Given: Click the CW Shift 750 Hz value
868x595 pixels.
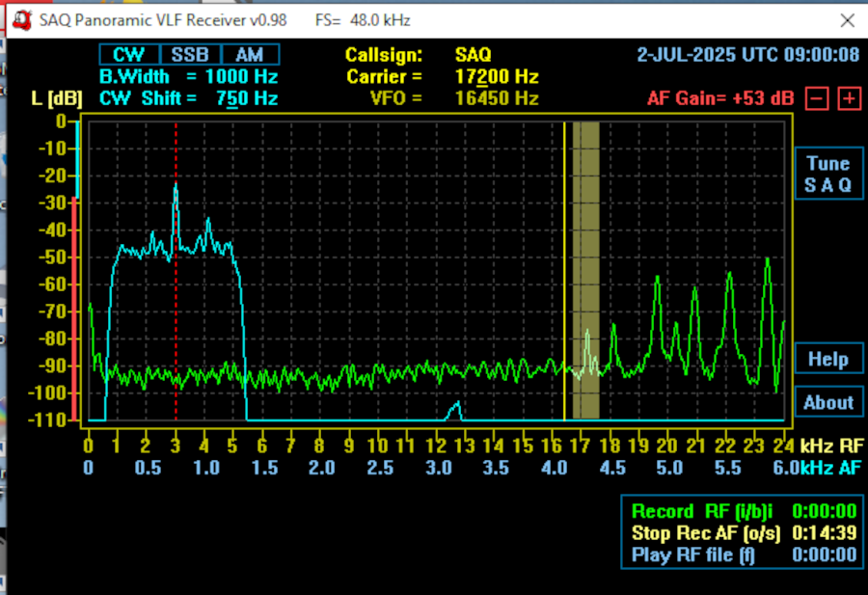Looking at the screenshot, I should tap(246, 98).
